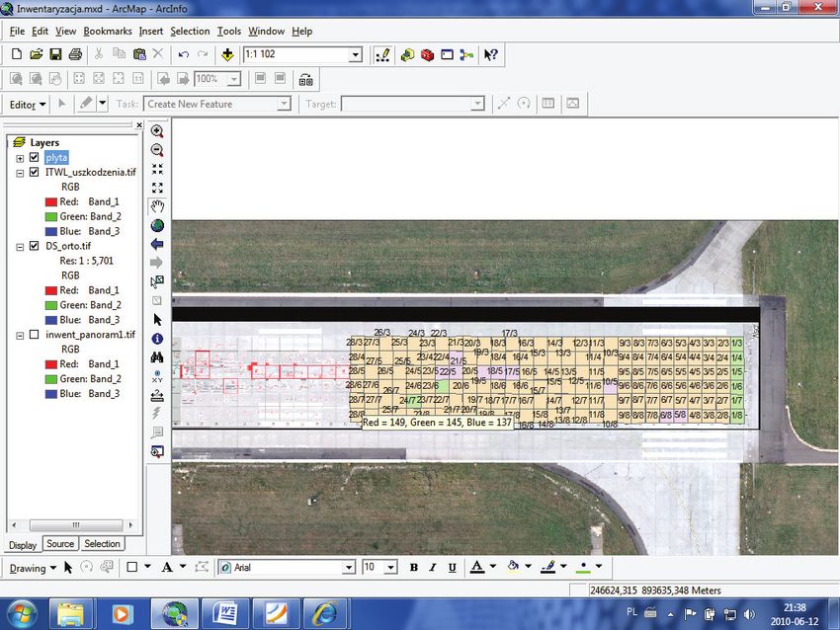Image resolution: width=840 pixels, height=630 pixels.
Task: Open Windows Start menu
Action: click(x=22, y=614)
